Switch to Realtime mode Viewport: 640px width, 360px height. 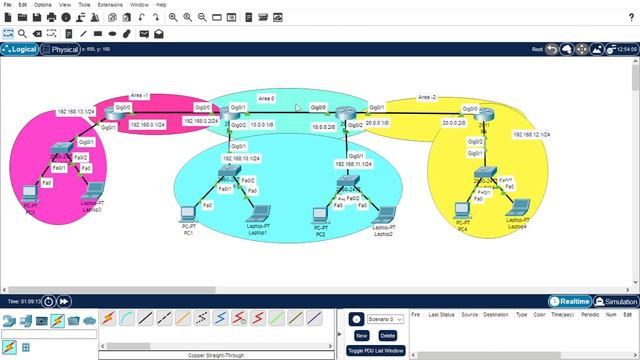(570, 302)
